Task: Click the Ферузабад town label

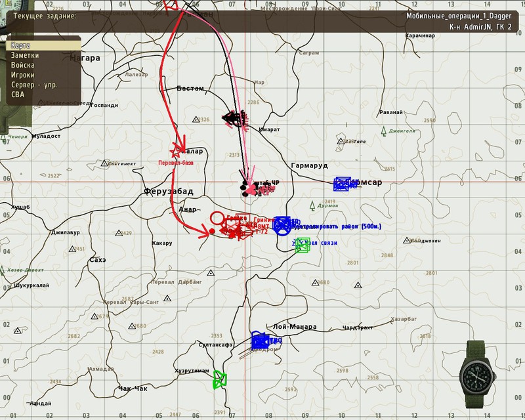Action: pos(168,191)
